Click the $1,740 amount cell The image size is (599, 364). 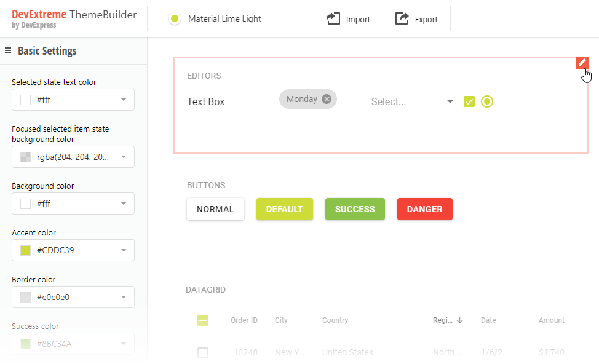click(551, 352)
